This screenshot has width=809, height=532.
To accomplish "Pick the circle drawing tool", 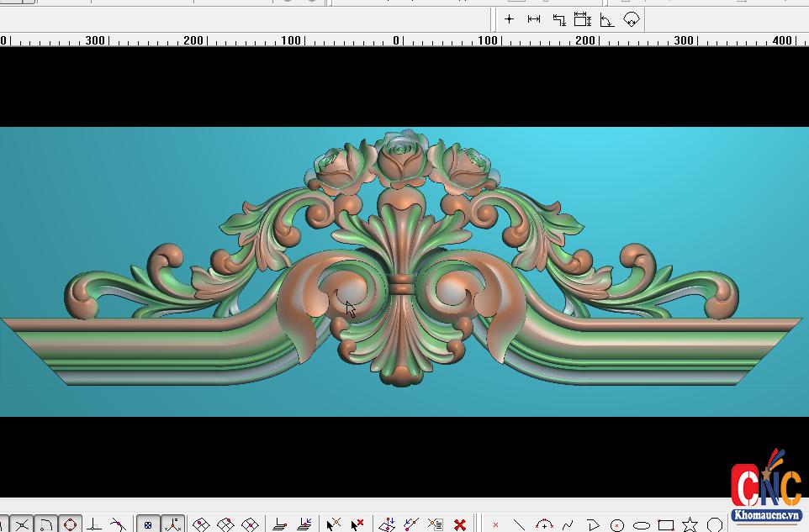I will click(617, 525).
